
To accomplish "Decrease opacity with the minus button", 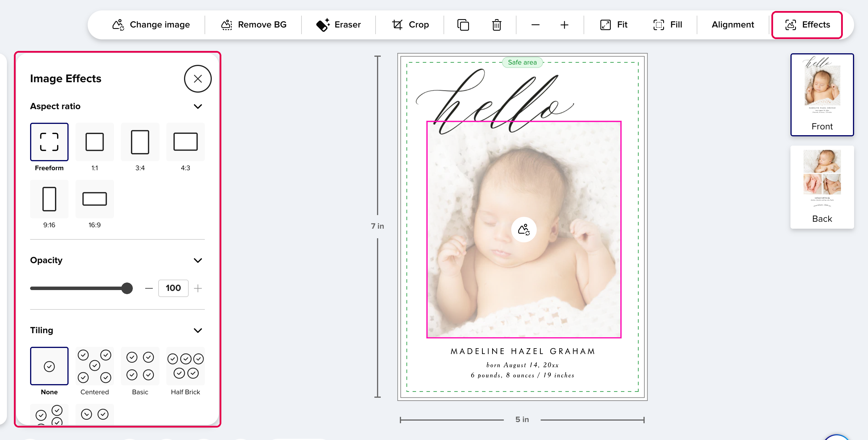I will pyautogui.click(x=149, y=288).
